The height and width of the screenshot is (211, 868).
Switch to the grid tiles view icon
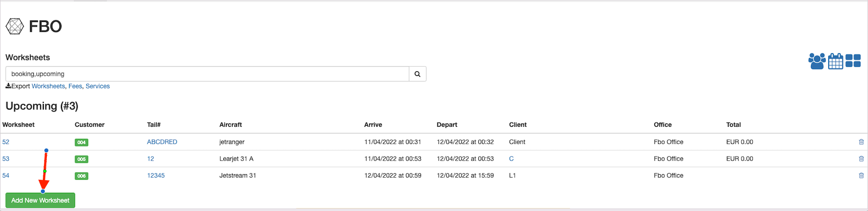coord(853,61)
